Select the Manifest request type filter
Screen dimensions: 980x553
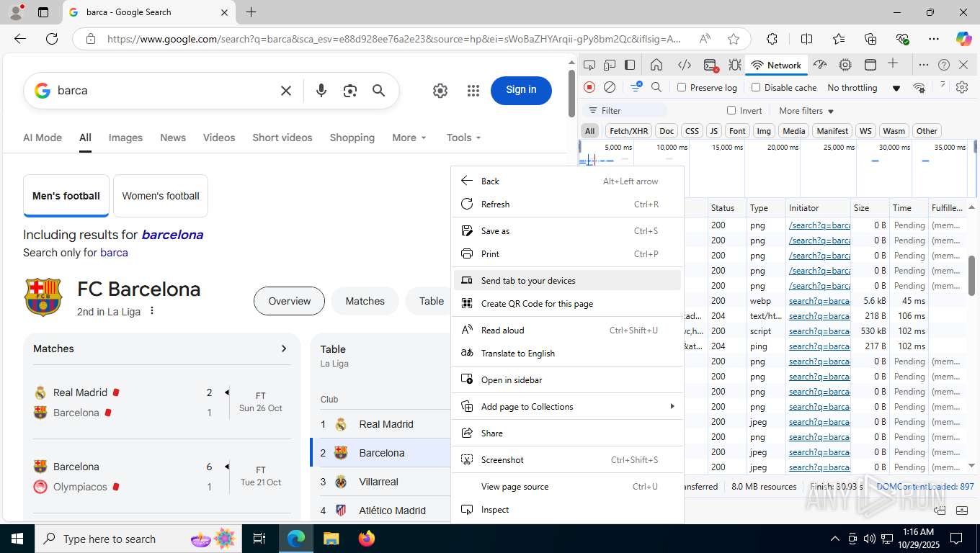click(x=832, y=131)
